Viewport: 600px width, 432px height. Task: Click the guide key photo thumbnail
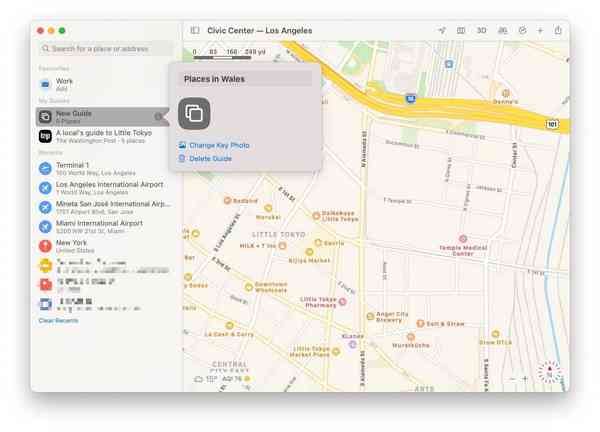[194, 114]
